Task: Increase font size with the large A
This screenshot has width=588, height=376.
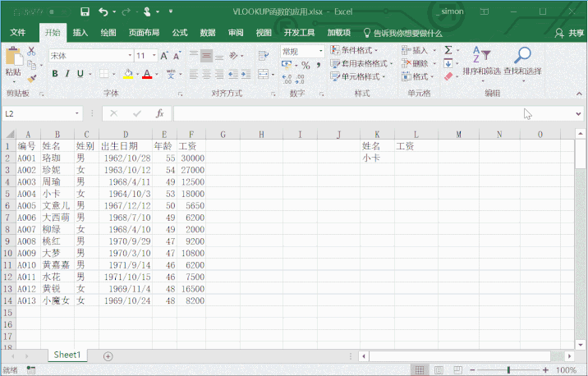Action: click(x=164, y=56)
